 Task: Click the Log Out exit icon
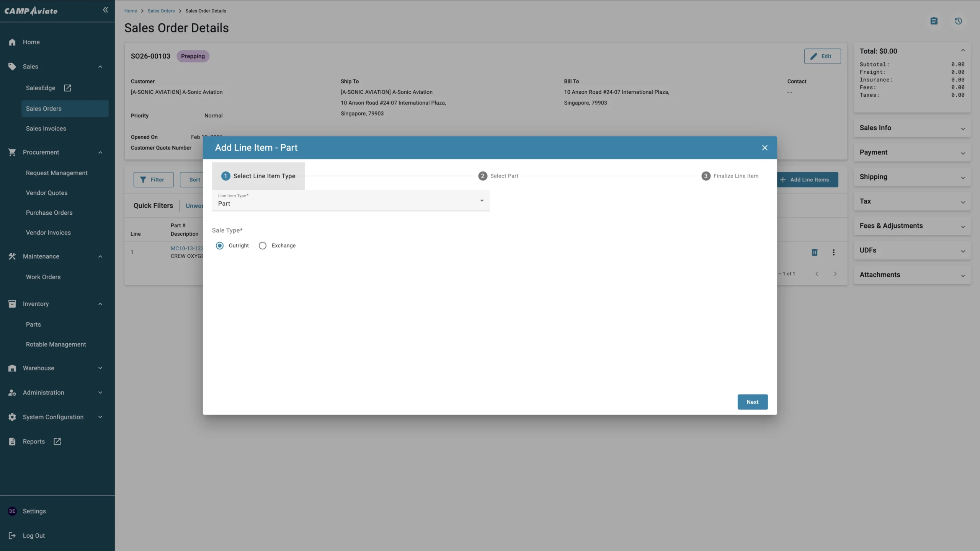(12, 536)
